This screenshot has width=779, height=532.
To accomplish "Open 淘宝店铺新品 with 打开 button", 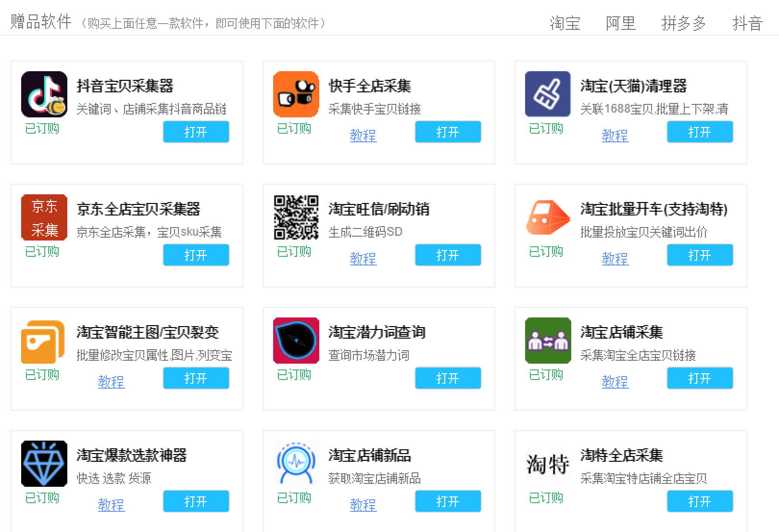I will click(448, 501).
